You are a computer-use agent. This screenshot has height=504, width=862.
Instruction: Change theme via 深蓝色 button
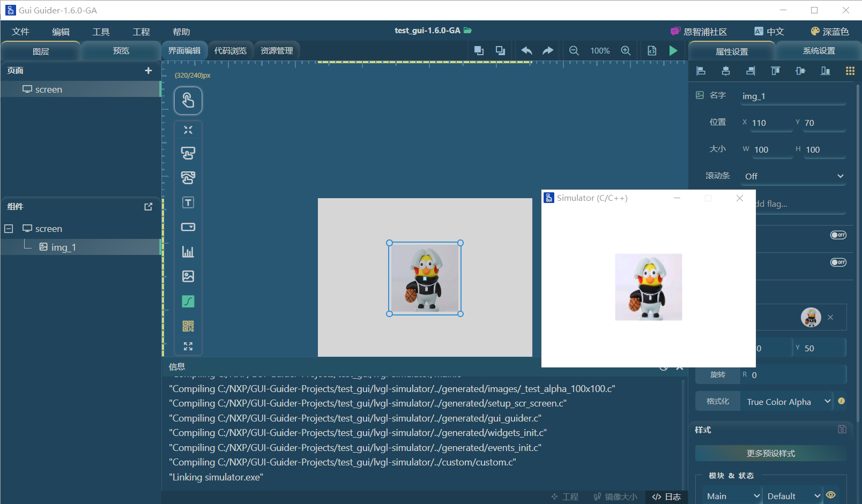pyautogui.click(x=830, y=32)
